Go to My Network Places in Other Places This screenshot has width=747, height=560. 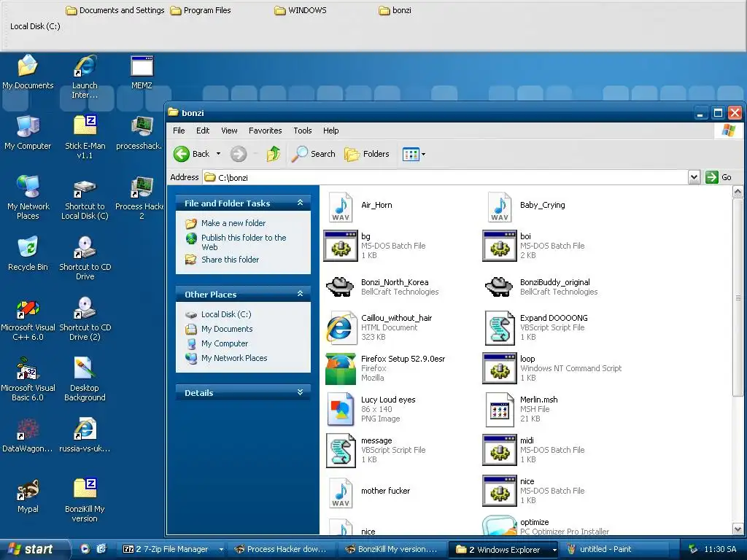coord(234,358)
